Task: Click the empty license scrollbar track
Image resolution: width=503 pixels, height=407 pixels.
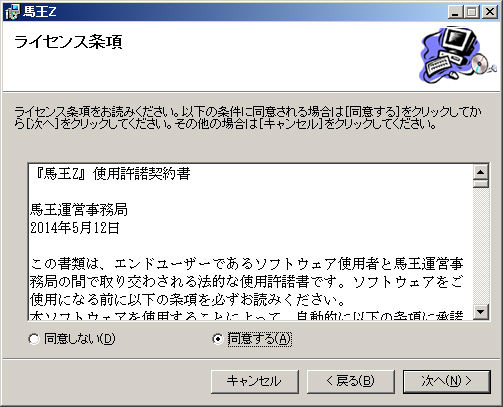Action: [480, 246]
